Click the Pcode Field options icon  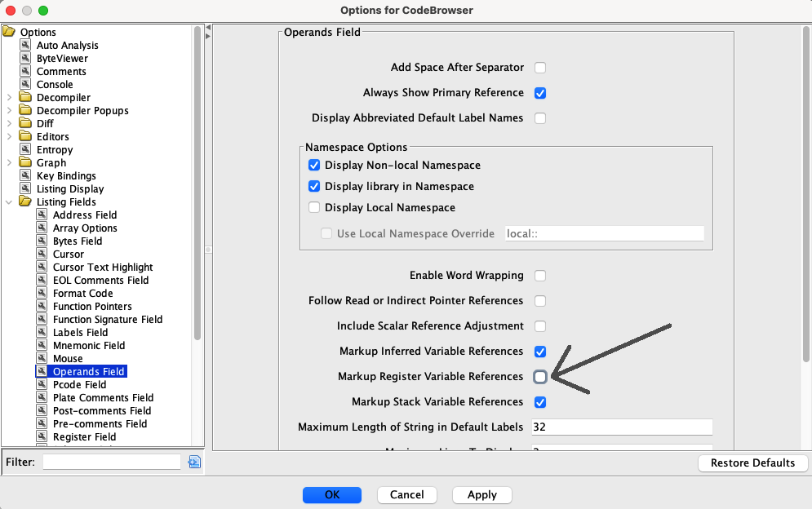(x=42, y=383)
